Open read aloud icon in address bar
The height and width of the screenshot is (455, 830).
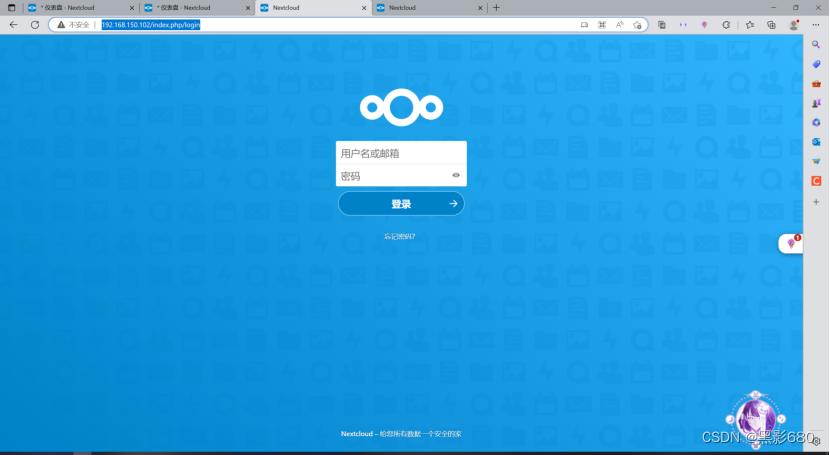tap(619, 25)
